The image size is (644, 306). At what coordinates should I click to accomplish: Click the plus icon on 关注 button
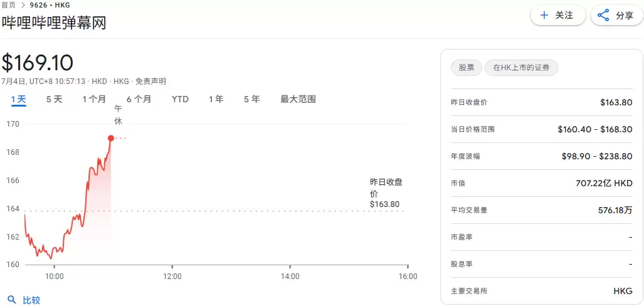[544, 15]
